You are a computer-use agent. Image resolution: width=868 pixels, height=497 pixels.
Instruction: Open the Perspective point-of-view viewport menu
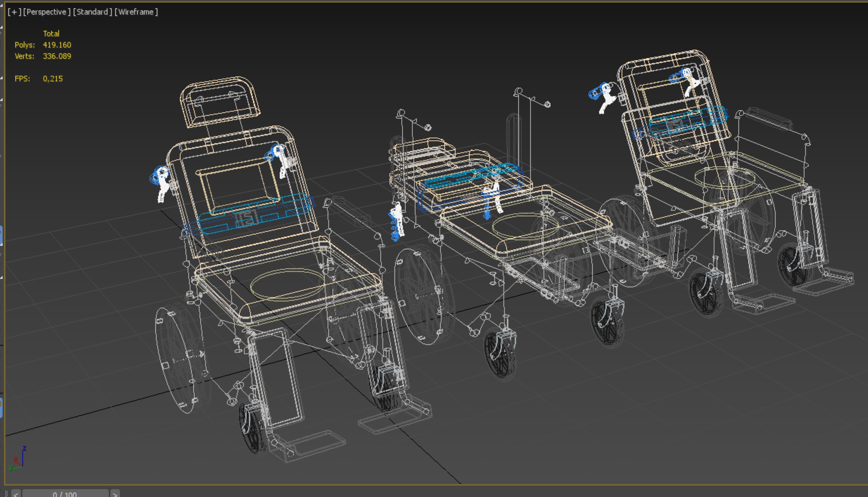[x=47, y=12]
